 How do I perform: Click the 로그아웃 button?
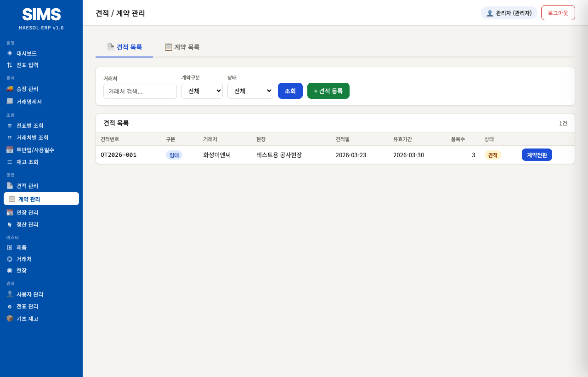point(558,13)
